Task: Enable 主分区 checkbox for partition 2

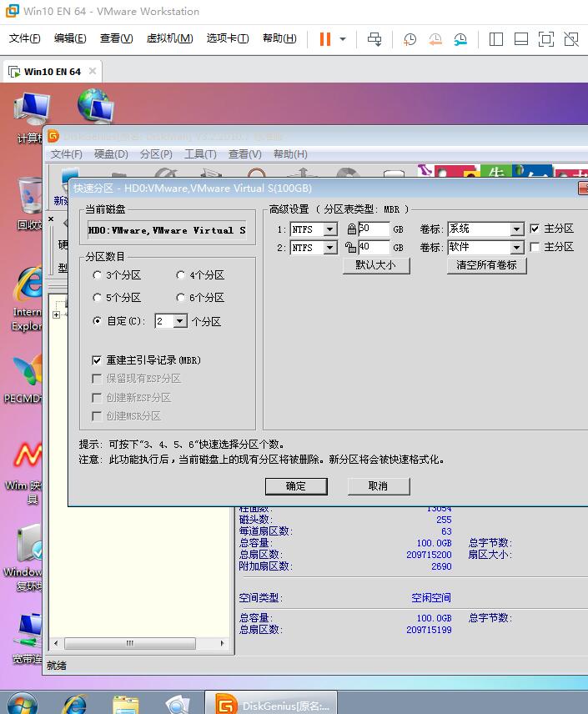Action: tap(535, 247)
